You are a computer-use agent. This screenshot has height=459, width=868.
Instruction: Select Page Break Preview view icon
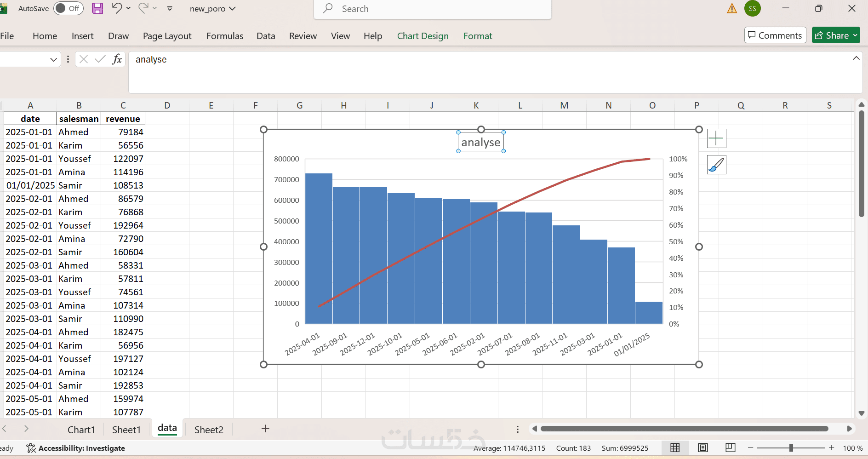(731, 448)
